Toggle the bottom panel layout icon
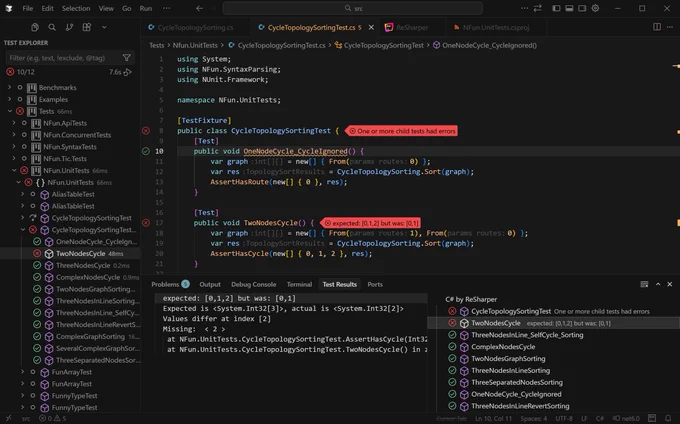The height and width of the screenshot is (424, 680). [569, 8]
